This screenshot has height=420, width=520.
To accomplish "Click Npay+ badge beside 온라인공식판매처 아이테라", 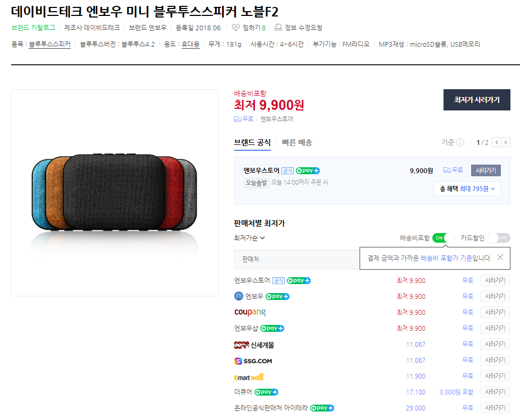I will (322, 408).
